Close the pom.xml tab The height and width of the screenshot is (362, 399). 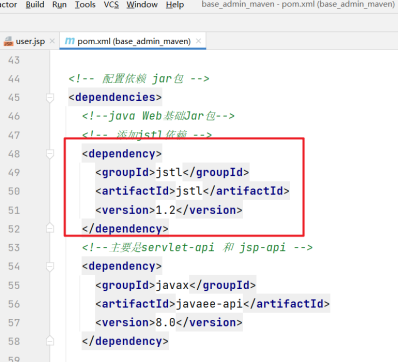tap(198, 41)
